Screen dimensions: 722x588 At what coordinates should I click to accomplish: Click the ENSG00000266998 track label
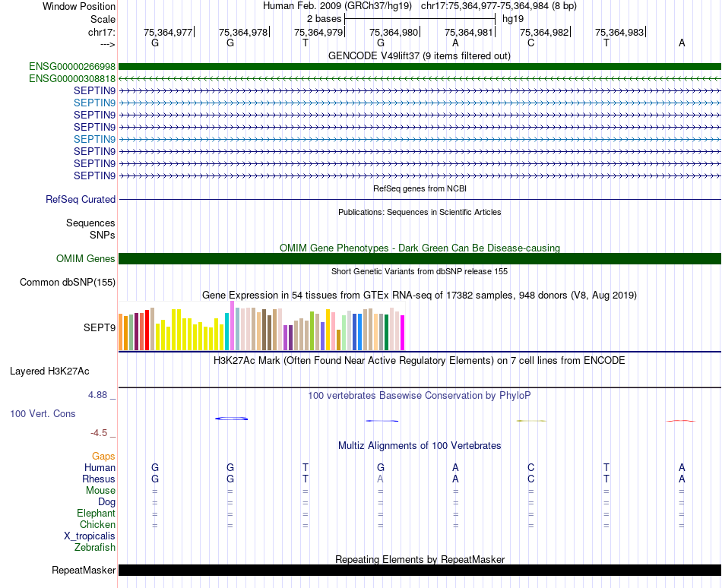(x=72, y=67)
